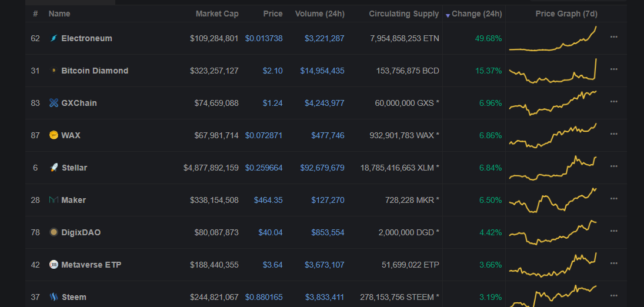The height and width of the screenshot is (307, 644).
Task: Open the DigixDAO coin page
Action: [81, 232]
